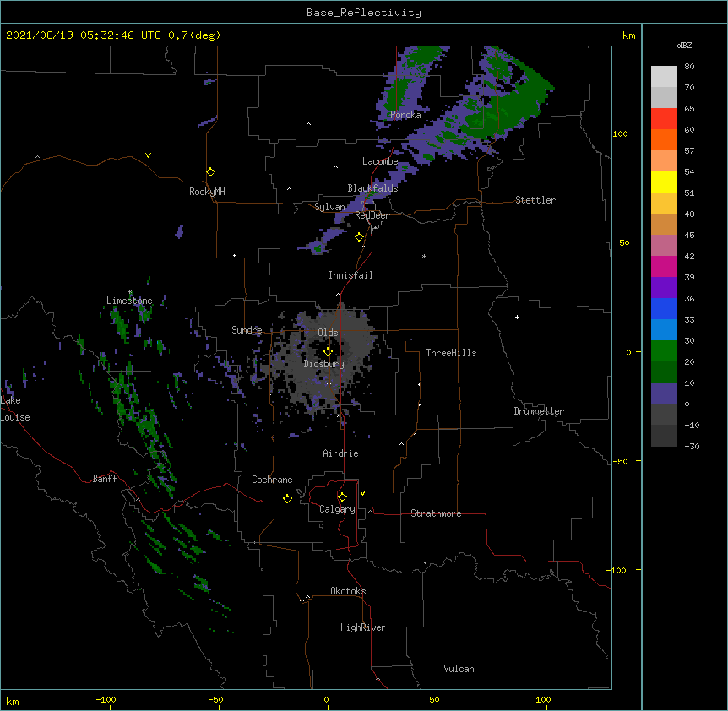This screenshot has width=728, height=711.
Task: Click the 65 value in dBZ legend
Action: point(689,109)
